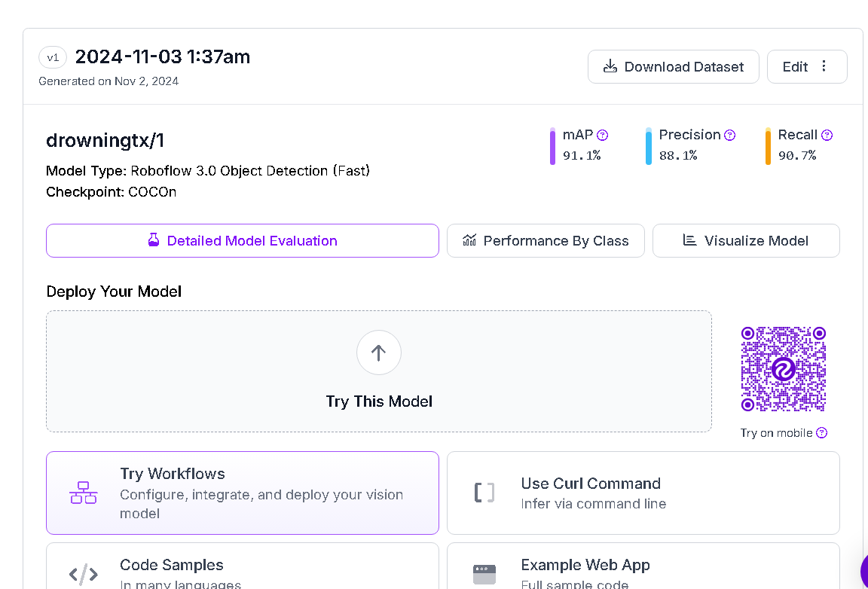
Task: Click the Download Dataset button
Action: click(674, 66)
